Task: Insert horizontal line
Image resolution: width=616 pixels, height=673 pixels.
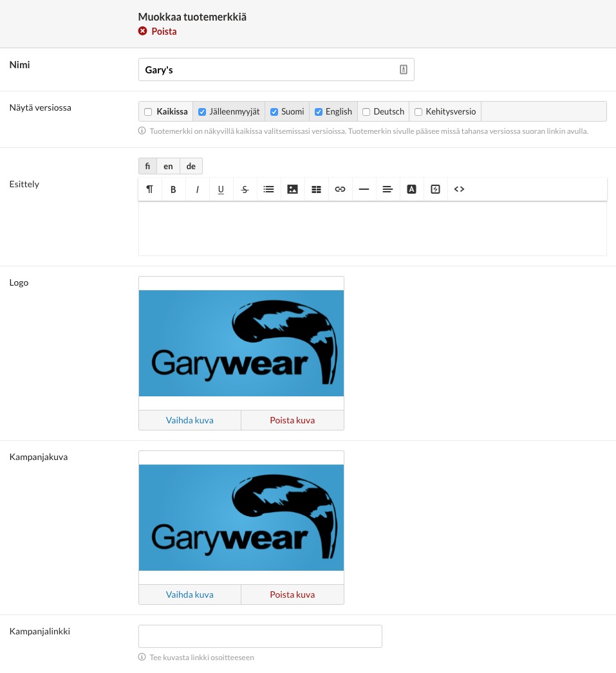Action: tap(364, 189)
